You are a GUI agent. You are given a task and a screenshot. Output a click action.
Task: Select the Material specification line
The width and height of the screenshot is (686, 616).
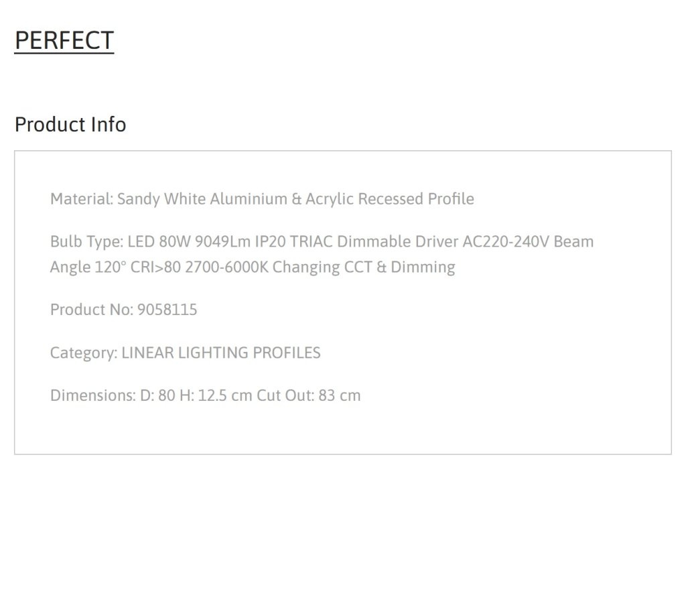tap(262, 199)
